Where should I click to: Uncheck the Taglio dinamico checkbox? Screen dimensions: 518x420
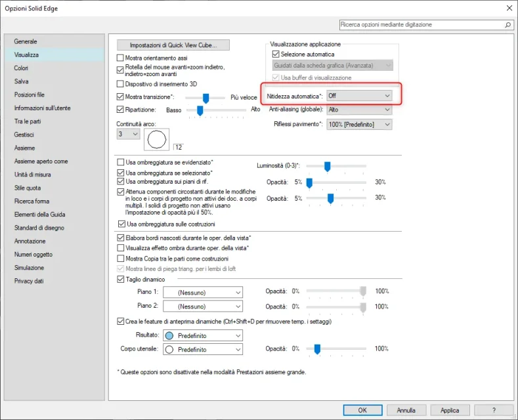point(121,280)
